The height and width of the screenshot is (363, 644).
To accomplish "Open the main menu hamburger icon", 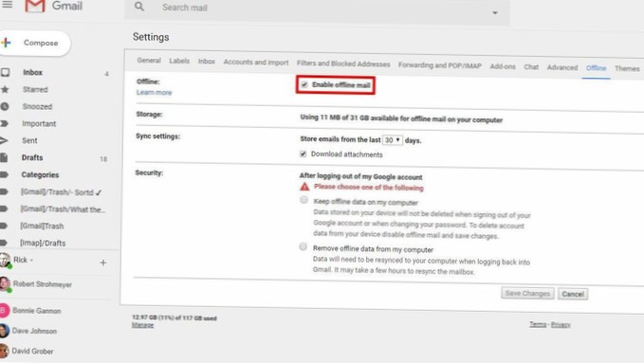I will tap(7, 5).
